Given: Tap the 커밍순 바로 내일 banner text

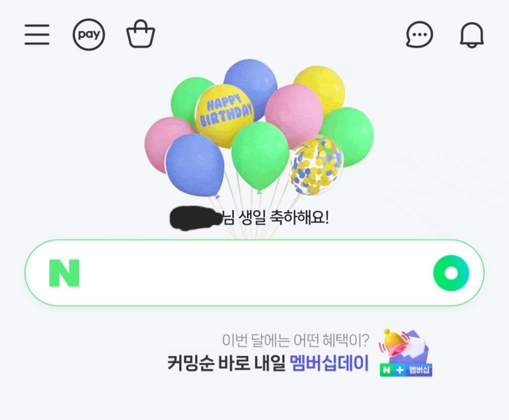Looking at the screenshot, I should [x=227, y=363].
